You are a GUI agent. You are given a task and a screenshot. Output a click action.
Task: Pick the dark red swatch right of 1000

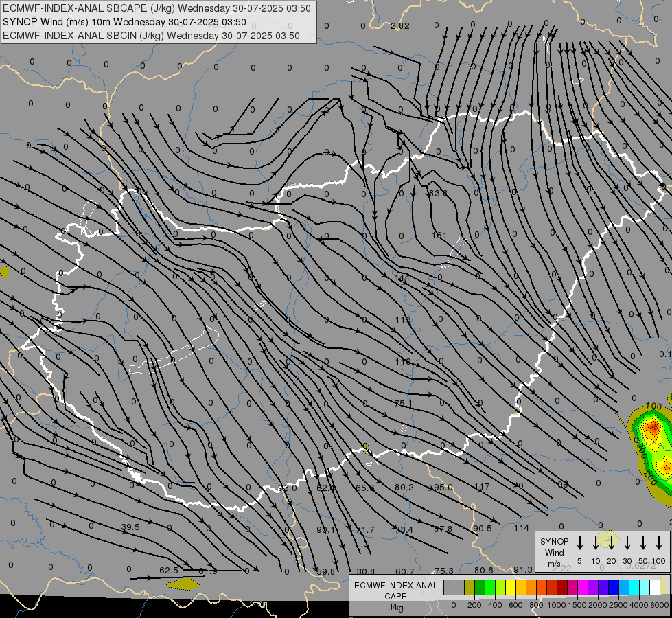(563, 587)
